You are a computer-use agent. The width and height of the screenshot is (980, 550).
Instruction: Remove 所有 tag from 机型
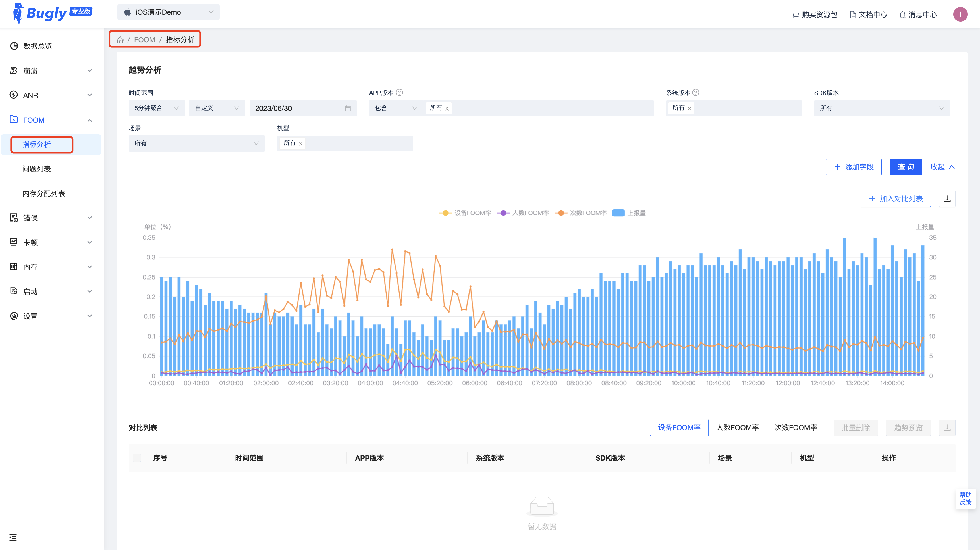(x=300, y=144)
